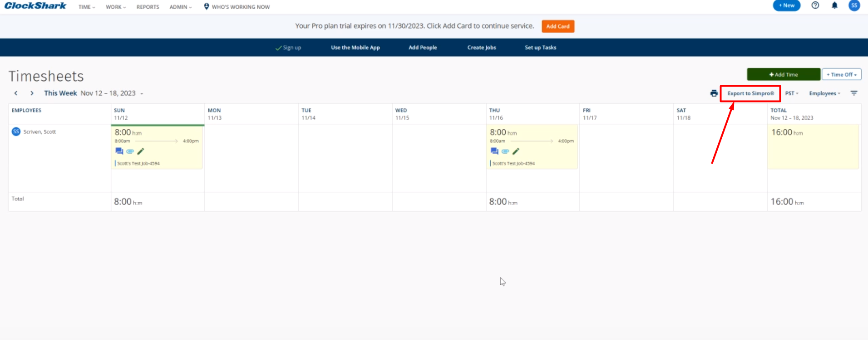This screenshot has width=868, height=340.
Task: Open the Time Off dropdown button
Action: pos(841,75)
